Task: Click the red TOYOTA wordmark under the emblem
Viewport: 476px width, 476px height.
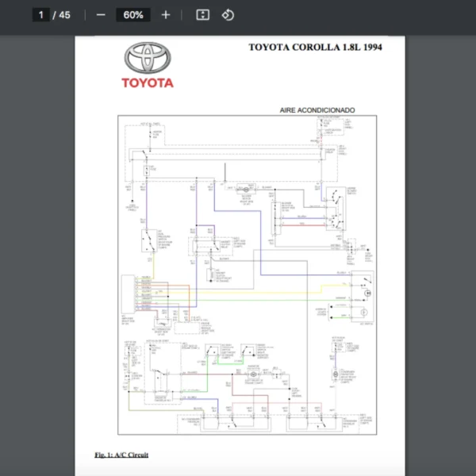Action: point(147,83)
